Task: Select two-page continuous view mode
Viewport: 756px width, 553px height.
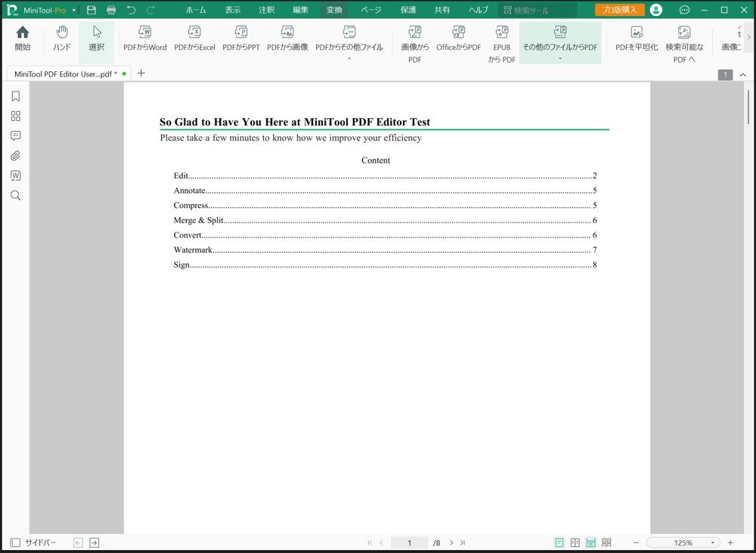Action: point(606,542)
